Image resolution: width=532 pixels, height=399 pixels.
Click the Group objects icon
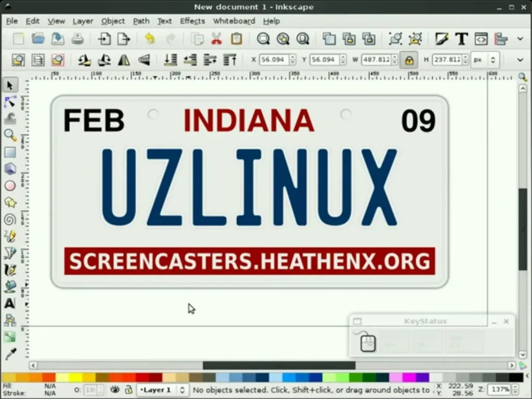tap(395, 38)
